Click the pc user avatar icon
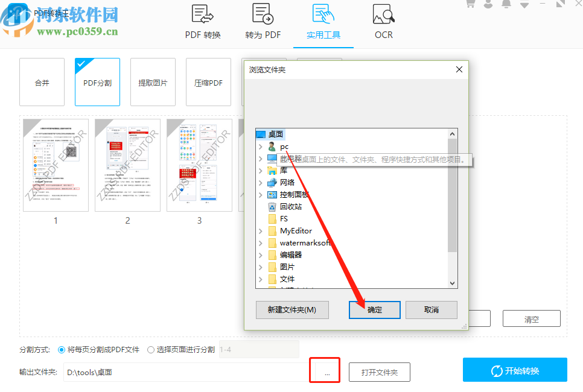The image size is (583, 392). (272, 147)
